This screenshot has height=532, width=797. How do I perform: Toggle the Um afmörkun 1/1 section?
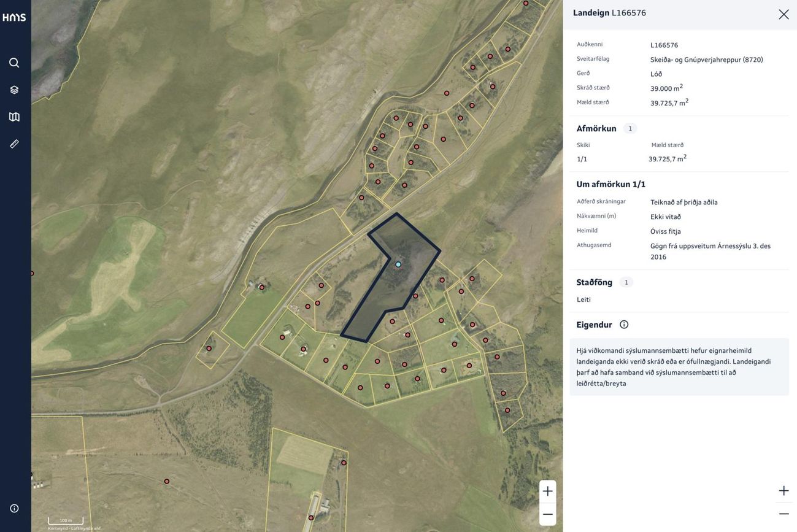click(610, 184)
